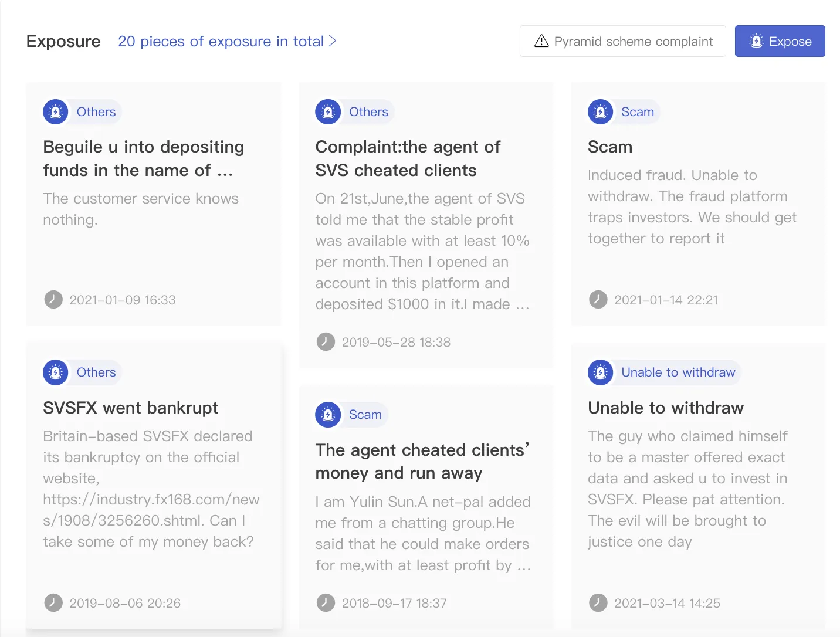Click siren icon on SVSFX went bankrupt card
The width and height of the screenshot is (840, 637).
pyautogui.click(x=56, y=372)
